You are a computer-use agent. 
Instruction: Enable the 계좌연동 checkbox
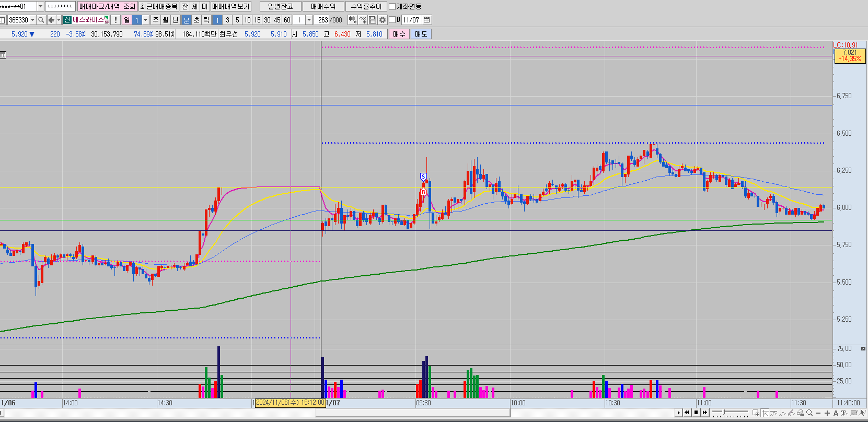[x=392, y=7]
